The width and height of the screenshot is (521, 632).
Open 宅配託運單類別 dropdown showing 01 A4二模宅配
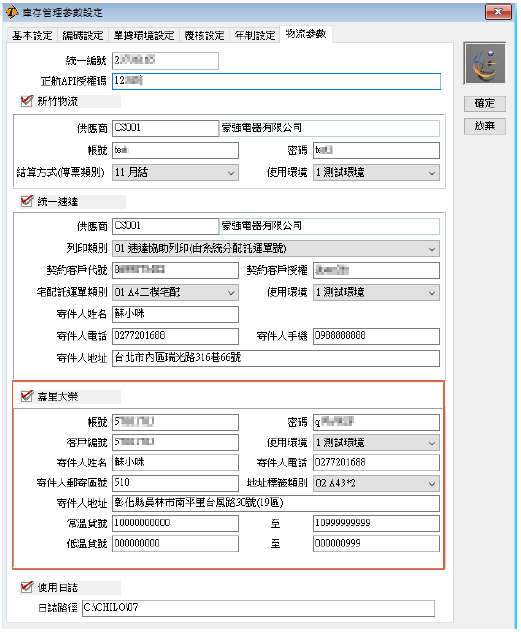pos(175,292)
